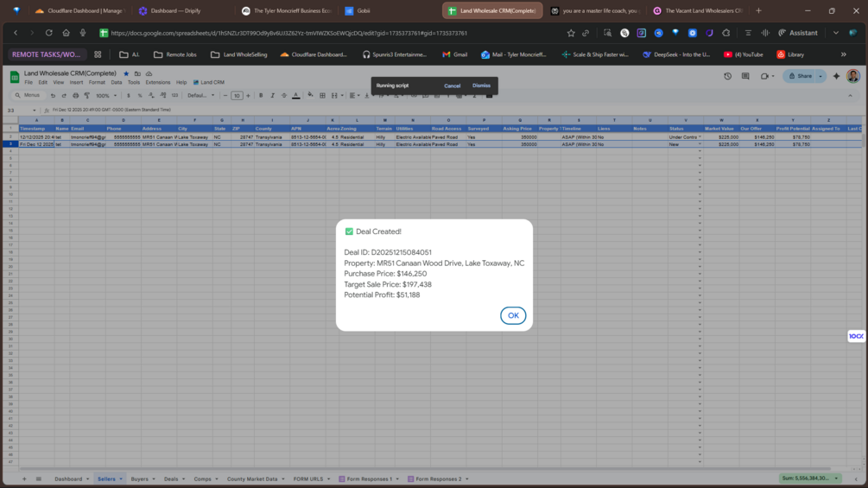Open the horizontal align dropdown
Image resolution: width=868 pixels, height=488 pixels.
354,96
